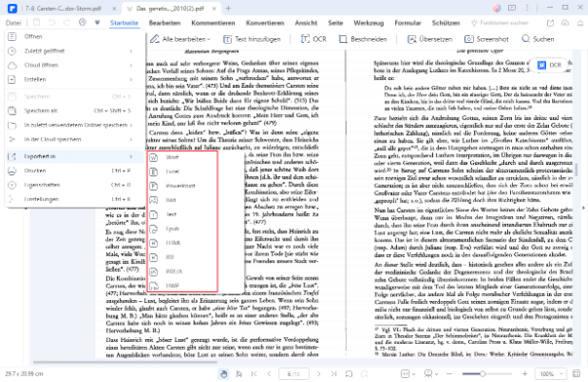
Task: Click the floating OCR button on page
Action: (x=549, y=65)
